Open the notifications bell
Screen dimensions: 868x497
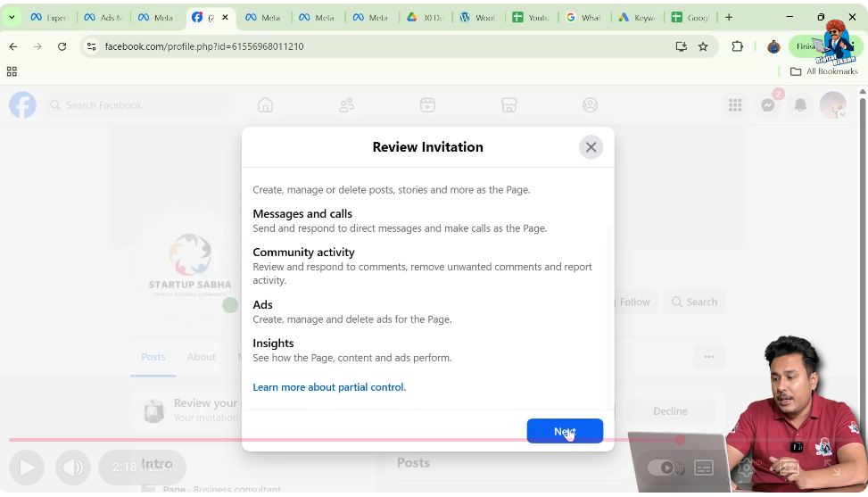(x=800, y=105)
